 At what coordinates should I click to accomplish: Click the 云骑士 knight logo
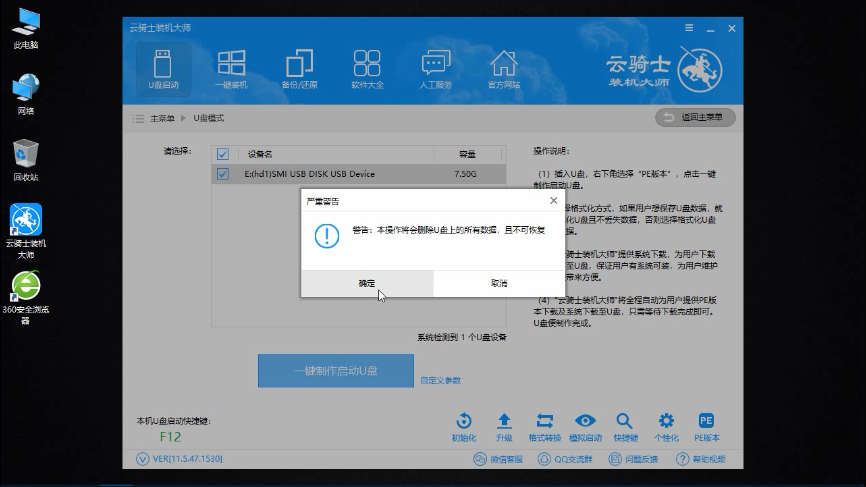(700, 70)
